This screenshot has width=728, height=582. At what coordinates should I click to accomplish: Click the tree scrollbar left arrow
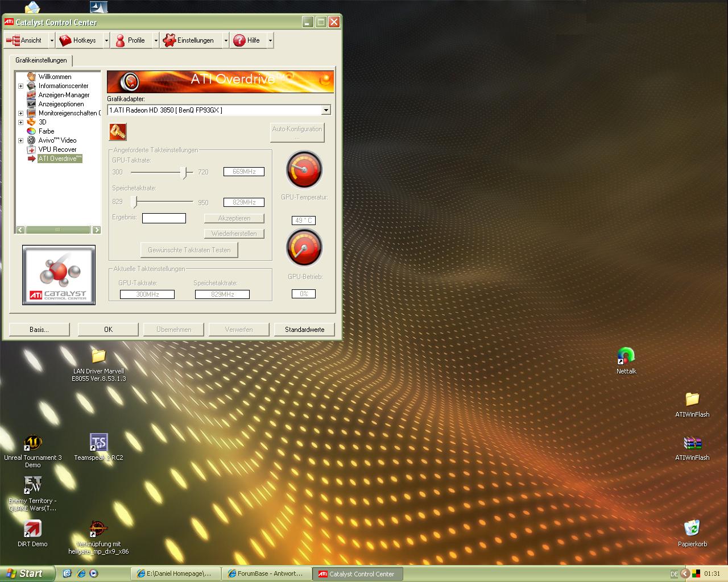20,230
